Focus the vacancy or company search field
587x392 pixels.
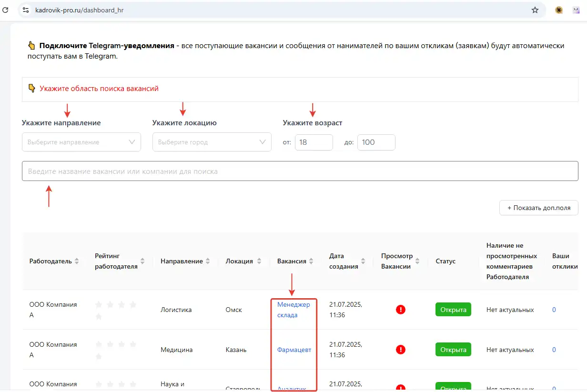(x=300, y=171)
